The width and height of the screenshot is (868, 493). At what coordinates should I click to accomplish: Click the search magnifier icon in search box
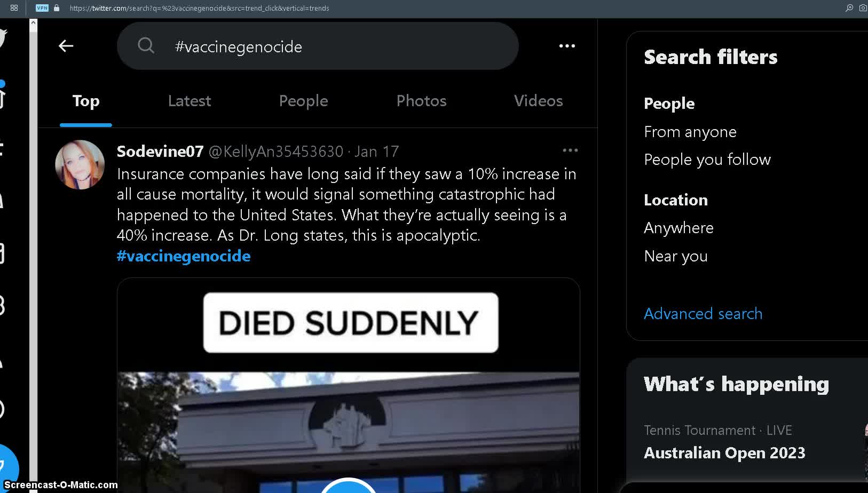146,46
